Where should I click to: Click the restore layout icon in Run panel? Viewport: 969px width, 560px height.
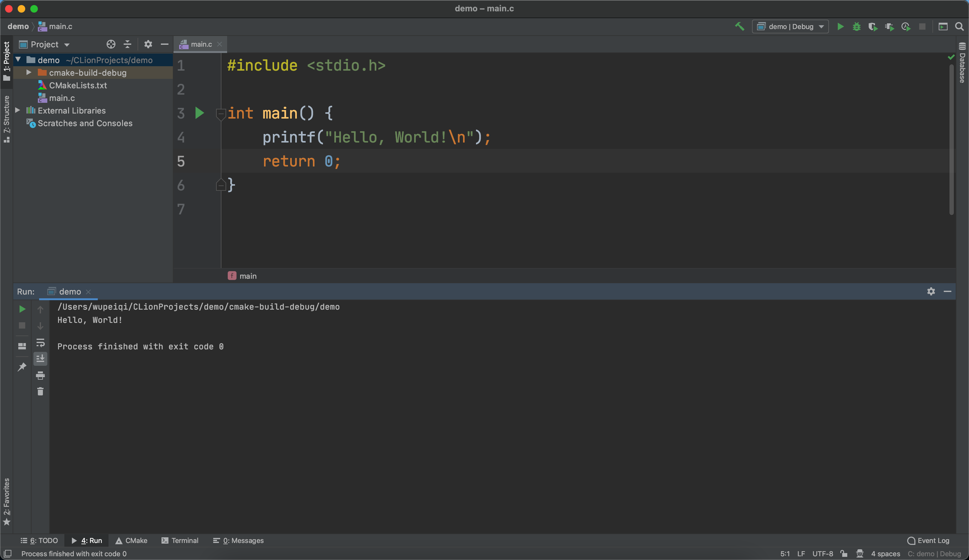pos(22,346)
